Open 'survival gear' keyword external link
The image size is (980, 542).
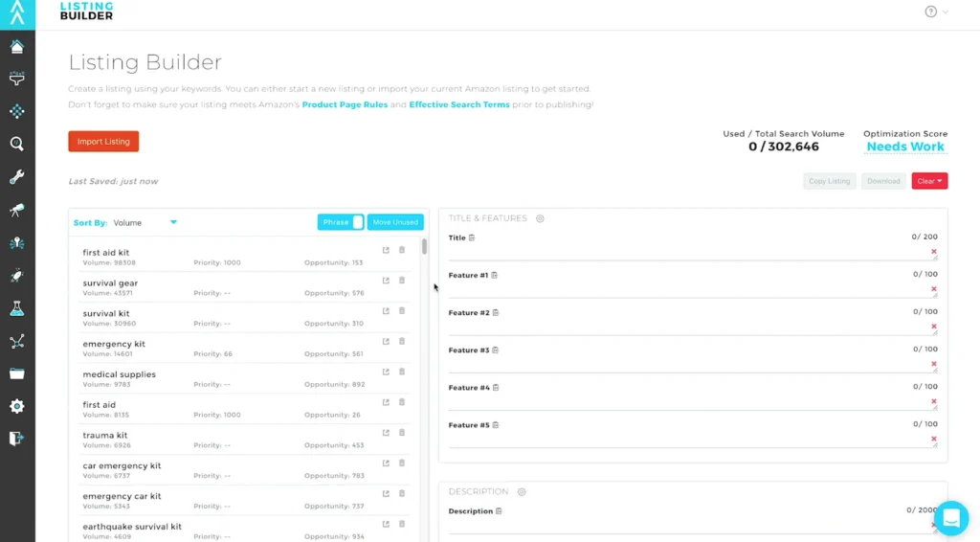386,280
